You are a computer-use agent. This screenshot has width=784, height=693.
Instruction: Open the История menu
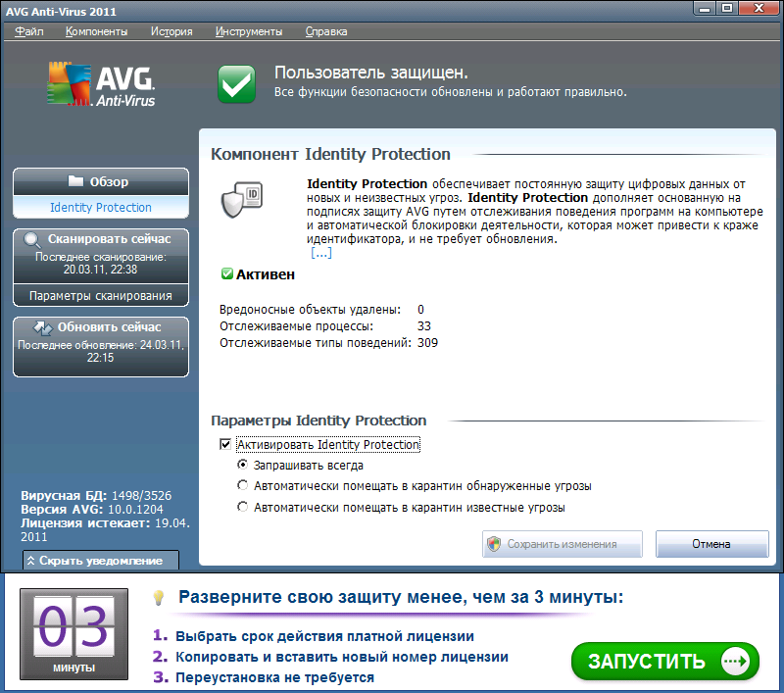tap(171, 31)
